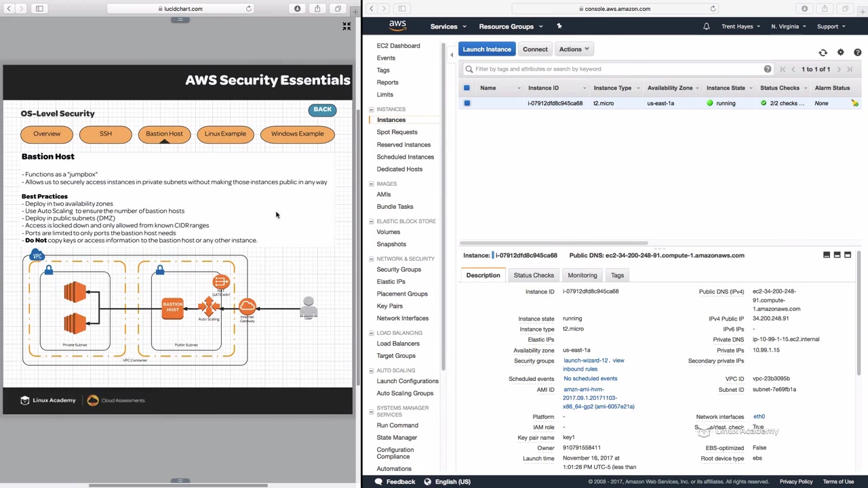Open the Linux Example slide tab
Screen dimensions: 868x488
(x=225, y=134)
